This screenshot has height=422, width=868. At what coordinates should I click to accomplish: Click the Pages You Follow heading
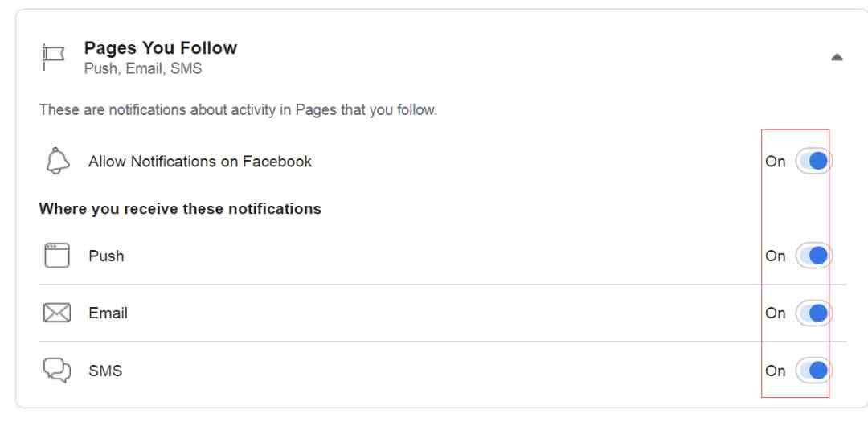point(161,47)
